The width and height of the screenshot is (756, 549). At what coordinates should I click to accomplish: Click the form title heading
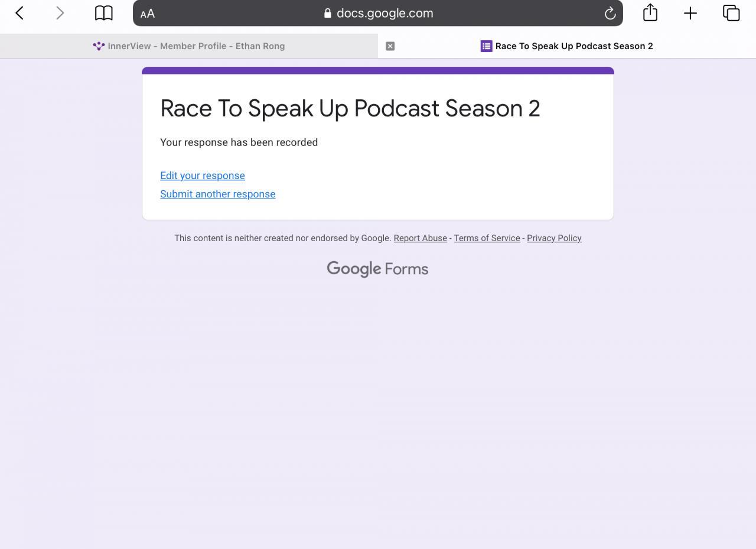pos(350,108)
